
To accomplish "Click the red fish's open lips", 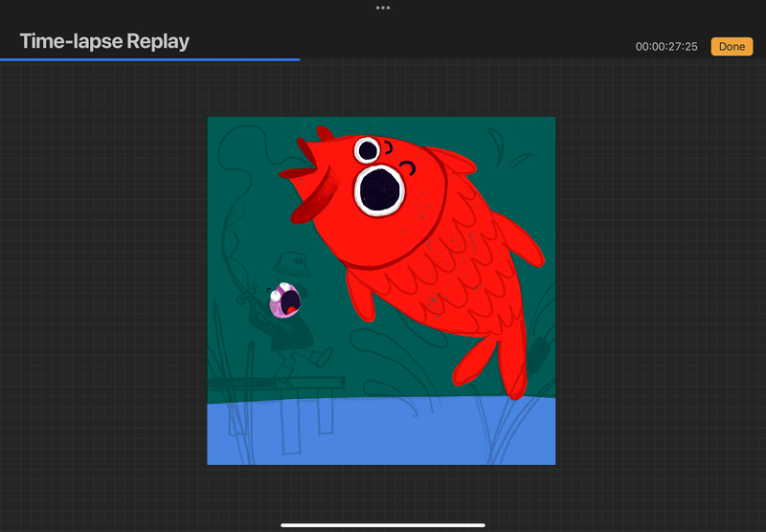I will pyautogui.click(x=306, y=161).
